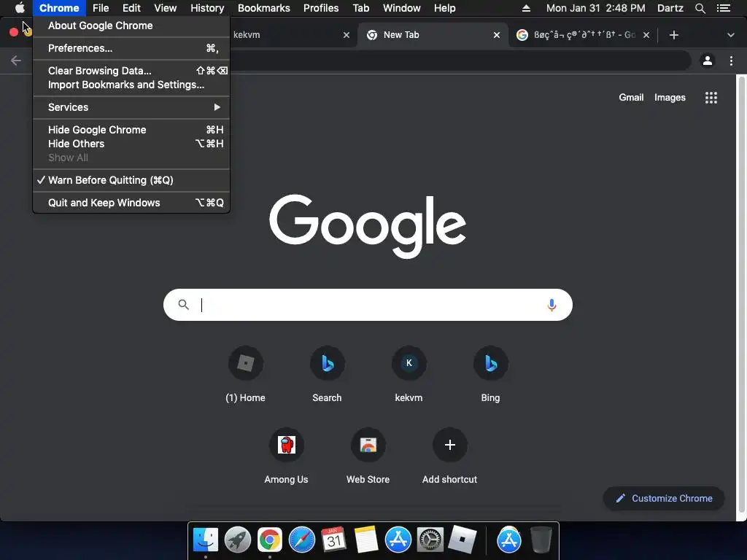747x560 pixels.
Task: Click the search magnifier in Google box
Action: (x=183, y=305)
